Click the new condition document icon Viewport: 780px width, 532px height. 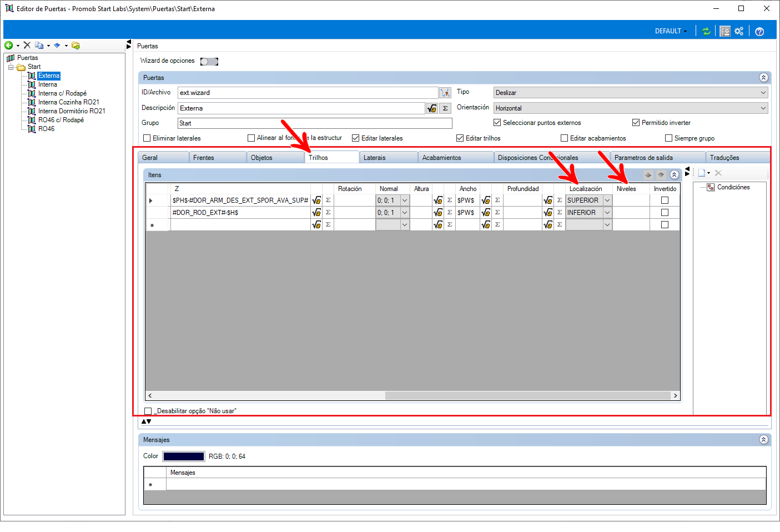coord(702,173)
